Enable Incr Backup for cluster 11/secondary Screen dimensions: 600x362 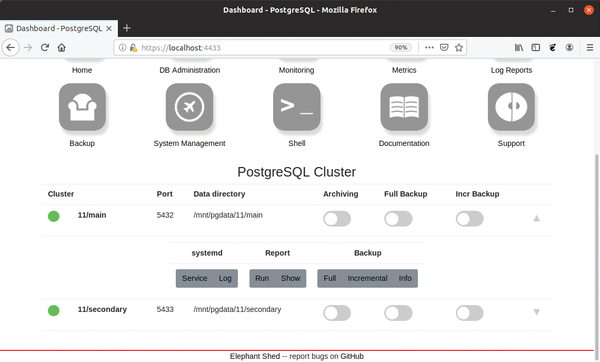click(470, 313)
